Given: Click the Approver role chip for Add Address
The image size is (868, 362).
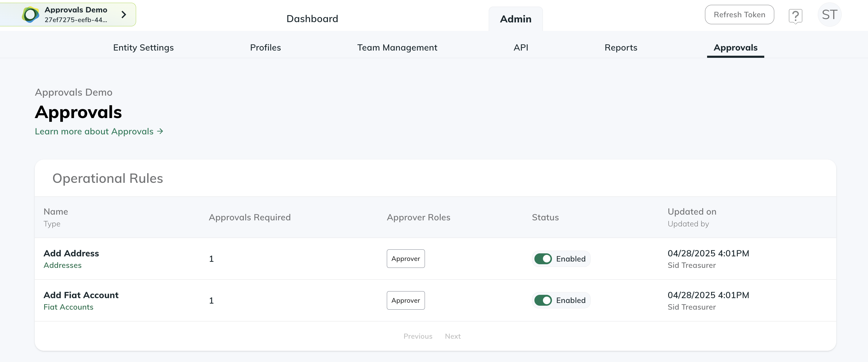Looking at the screenshot, I should point(406,259).
